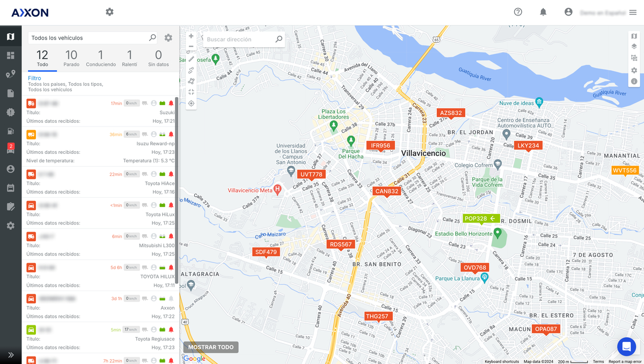This screenshot has height=364, width=644.
Task: Select the Toyota HiLux vehicle icon
Action: pos(31,205)
